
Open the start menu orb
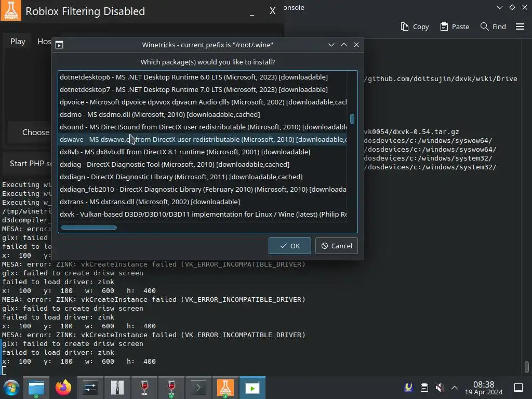pos(11,388)
